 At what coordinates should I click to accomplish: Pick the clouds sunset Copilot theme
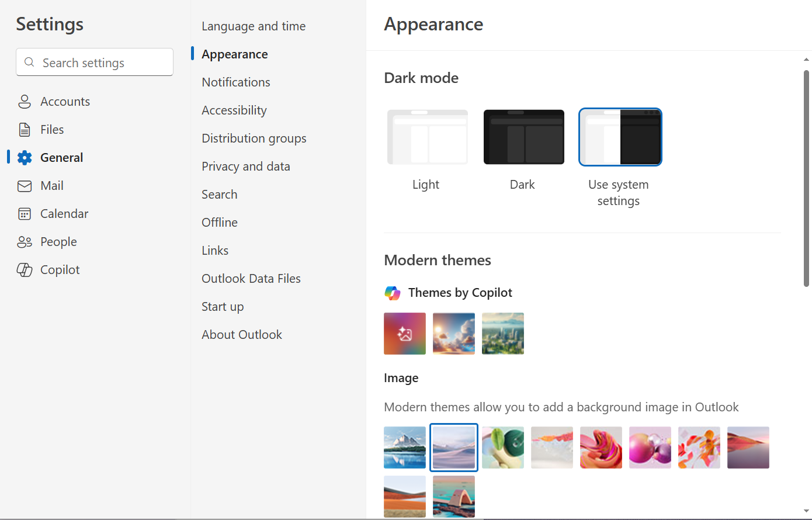tap(454, 334)
